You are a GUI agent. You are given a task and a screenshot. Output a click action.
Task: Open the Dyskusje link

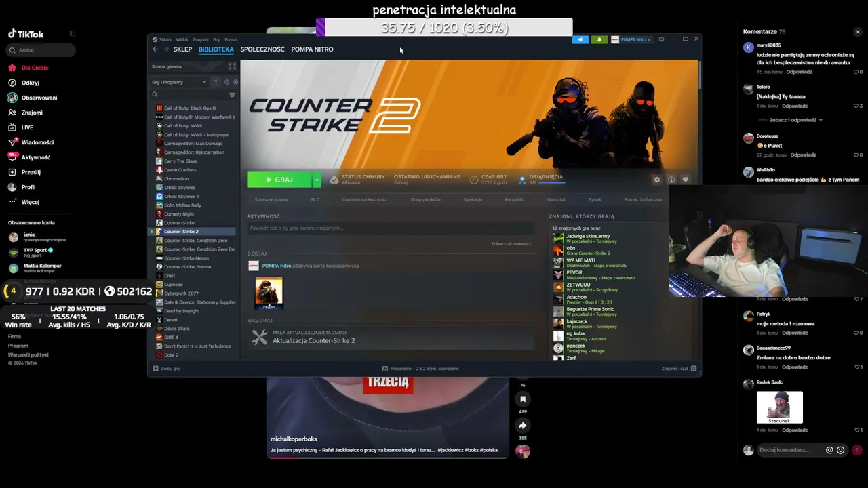click(x=473, y=199)
